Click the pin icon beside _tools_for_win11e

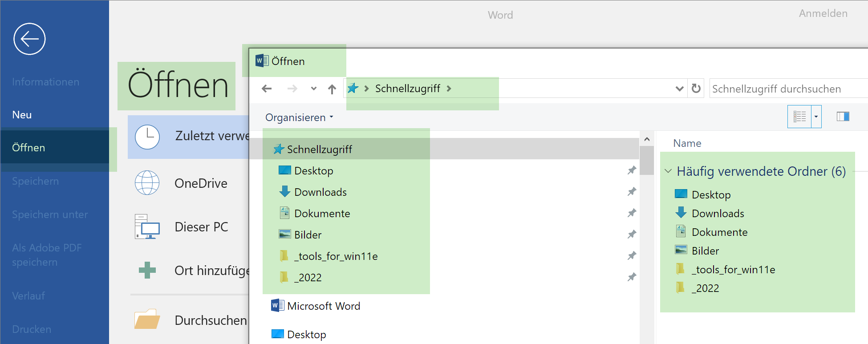tap(632, 256)
